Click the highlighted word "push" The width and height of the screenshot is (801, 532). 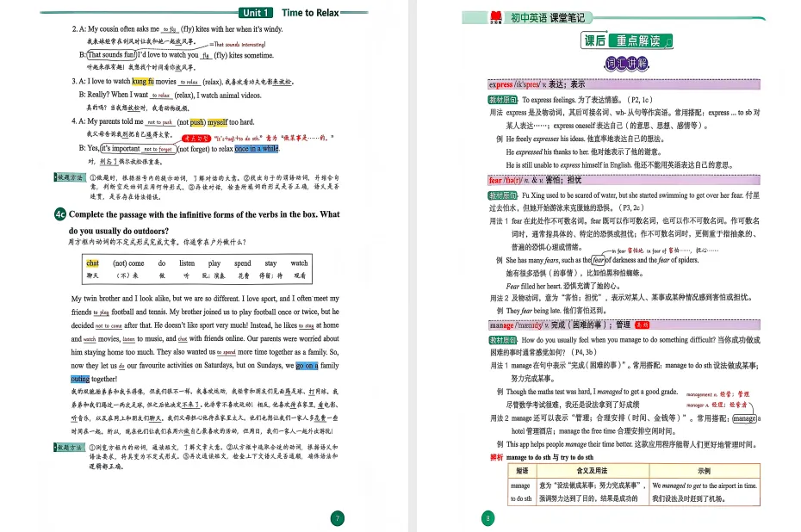click(197, 122)
